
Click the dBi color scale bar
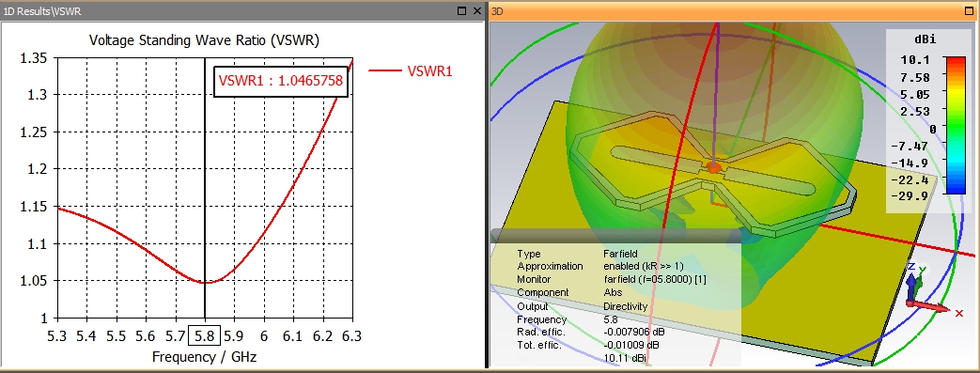point(957,126)
